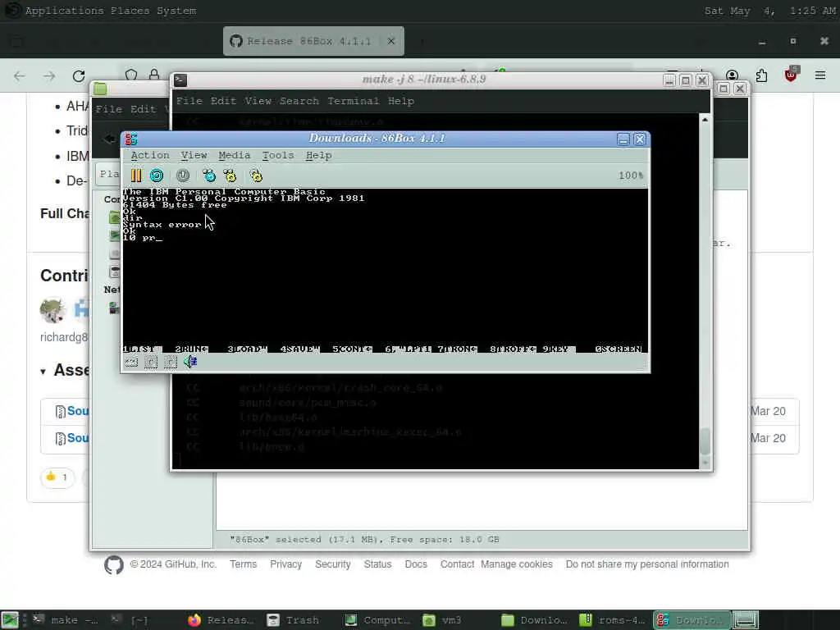The height and width of the screenshot is (630, 840).
Task: Open the View menu in 86Box
Action: point(194,155)
